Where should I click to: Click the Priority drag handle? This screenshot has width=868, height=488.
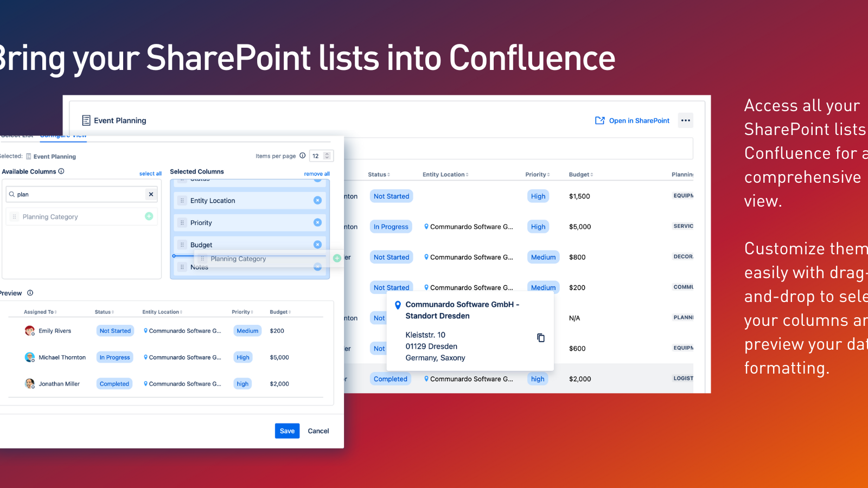tap(182, 223)
